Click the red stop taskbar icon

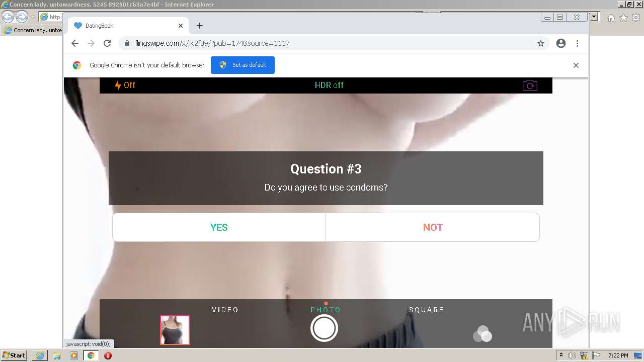pyautogui.click(x=108, y=355)
